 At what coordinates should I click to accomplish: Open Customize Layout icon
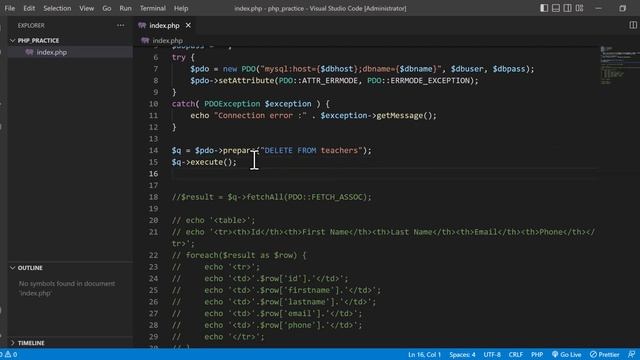(579, 8)
